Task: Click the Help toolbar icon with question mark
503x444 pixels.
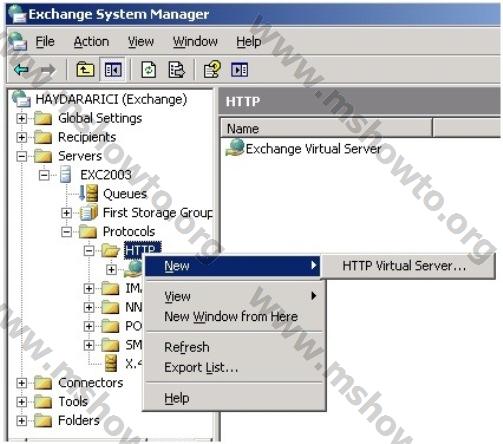Action: (x=212, y=70)
